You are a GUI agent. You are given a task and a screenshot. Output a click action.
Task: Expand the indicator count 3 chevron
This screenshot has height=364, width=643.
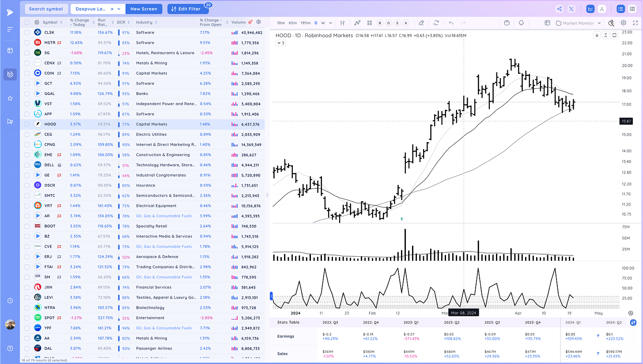[x=280, y=43]
